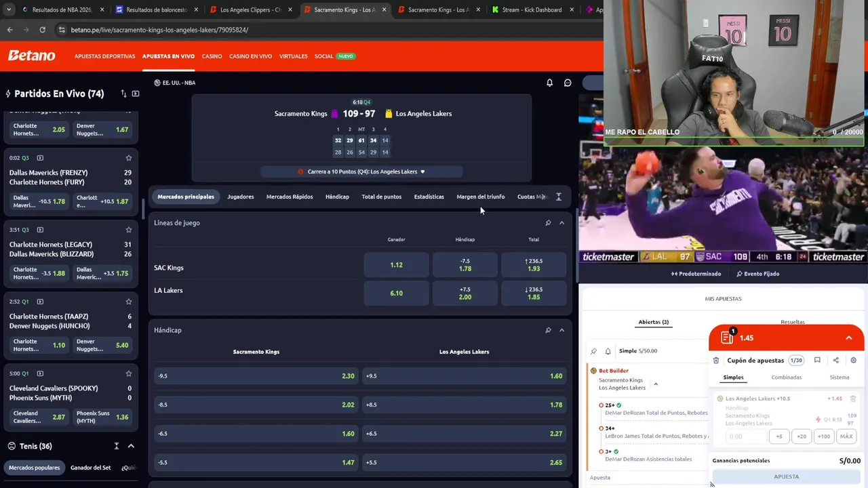Set stake to MÁX
The width and height of the screenshot is (868, 488).
click(x=846, y=436)
